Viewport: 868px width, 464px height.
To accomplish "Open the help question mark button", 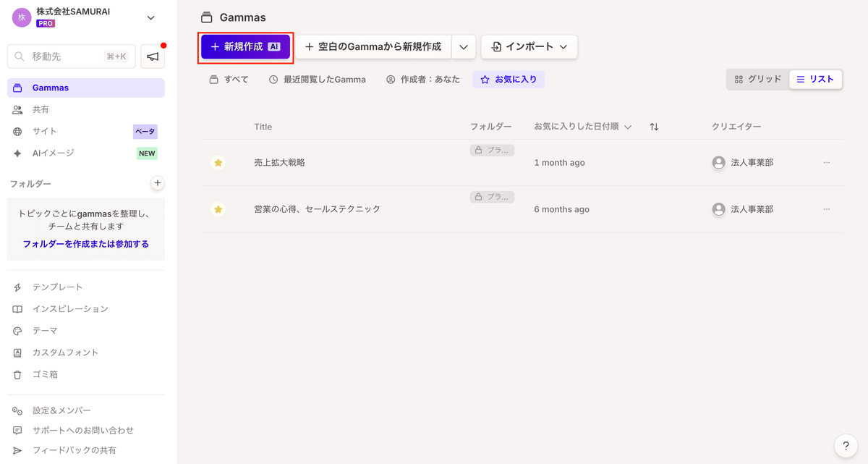I will tap(846, 445).
